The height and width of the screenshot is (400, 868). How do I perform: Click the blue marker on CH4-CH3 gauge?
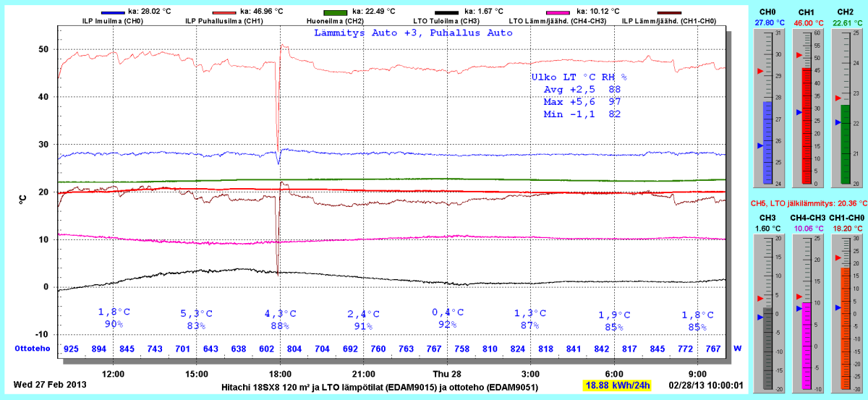(x=799, y=308)
